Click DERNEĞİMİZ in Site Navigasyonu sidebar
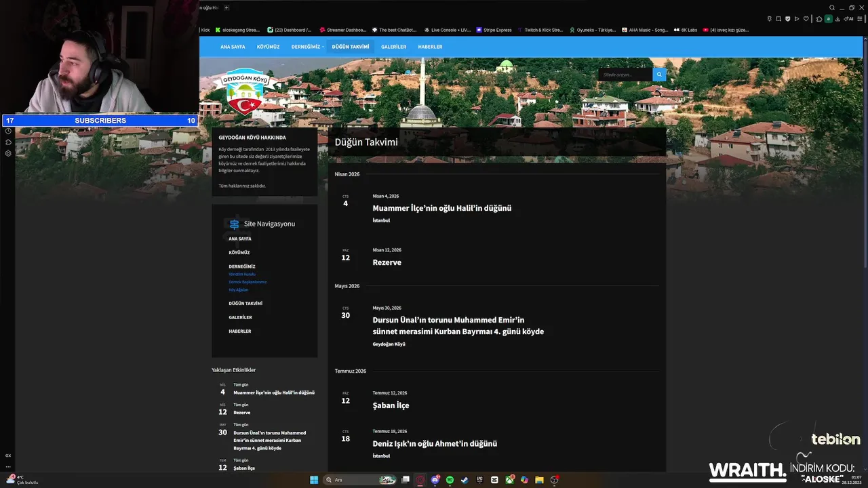This screenshot has width=868, height=488. [x=242, y=266]
